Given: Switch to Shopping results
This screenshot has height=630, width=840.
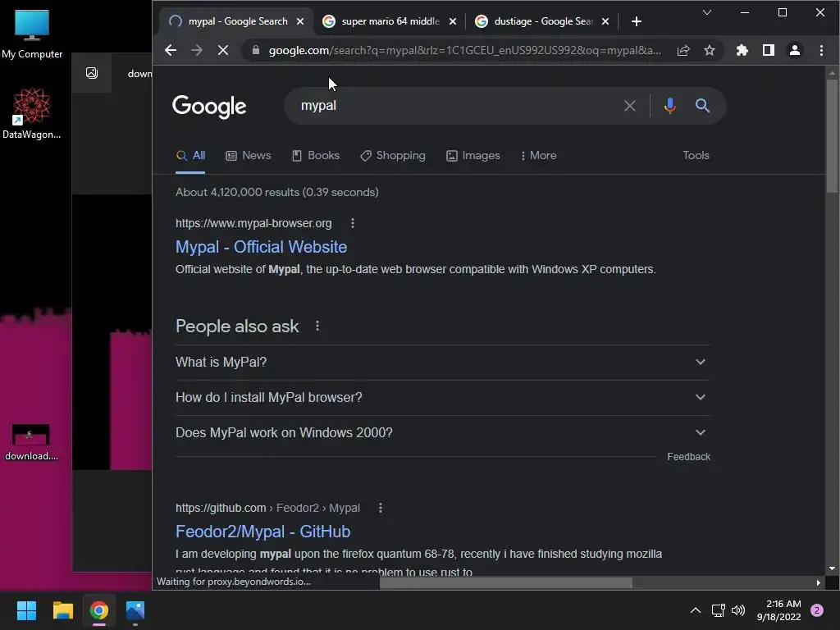Looking at the screenshot, I should tap(393, 155).
